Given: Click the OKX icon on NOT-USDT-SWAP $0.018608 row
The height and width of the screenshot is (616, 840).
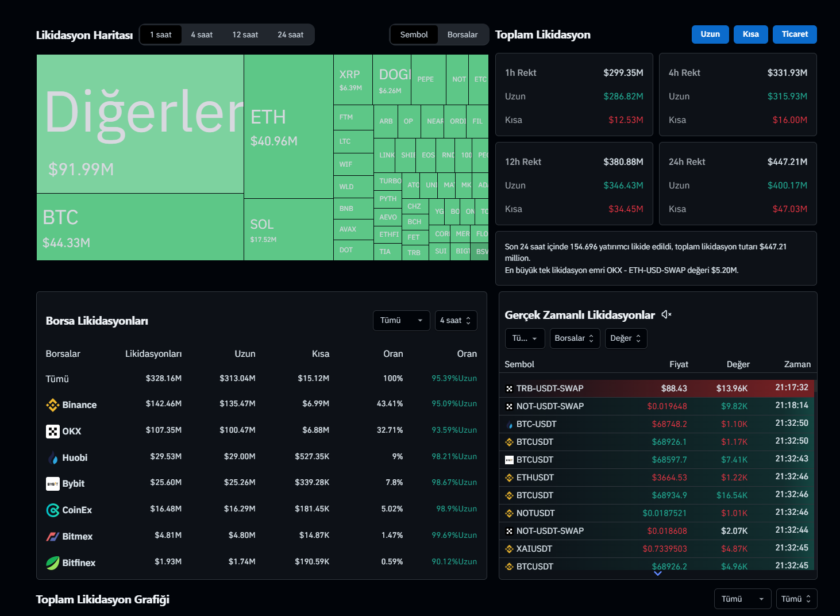Looking at the screenshot, I should (509, 532).
